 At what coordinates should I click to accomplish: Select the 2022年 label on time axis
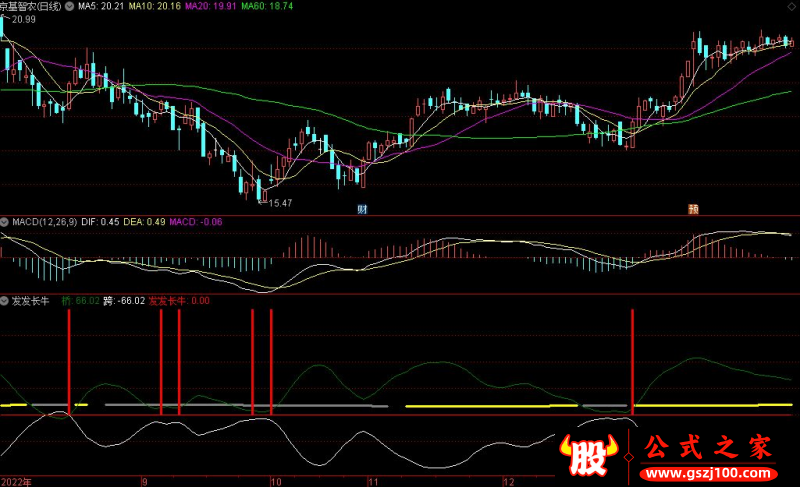(17, 480)
